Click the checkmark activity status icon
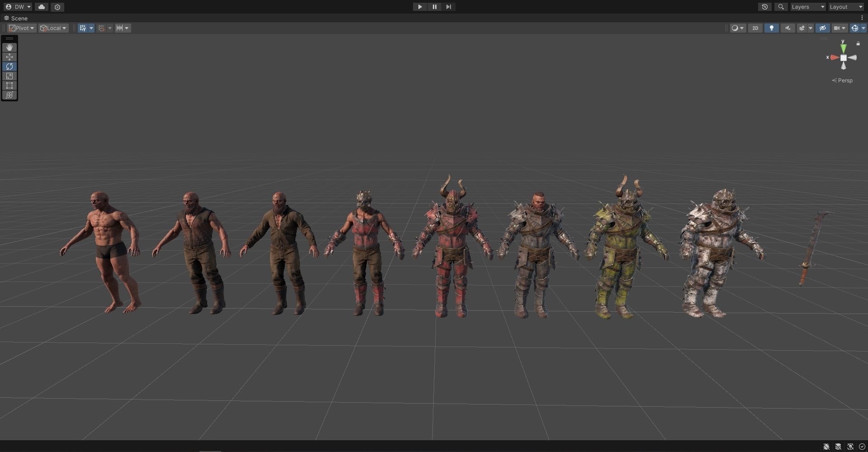Viewport: 868px width, 452px height. 862,447
